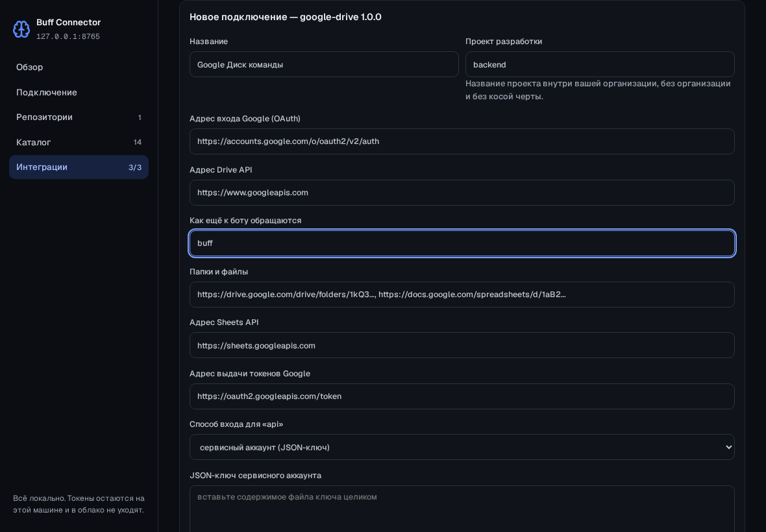The width and height of the screenshot is (766, 532).
Task: Click the heading Новое подключение — google-drive 1.0.0
Action: click(285, 17)
